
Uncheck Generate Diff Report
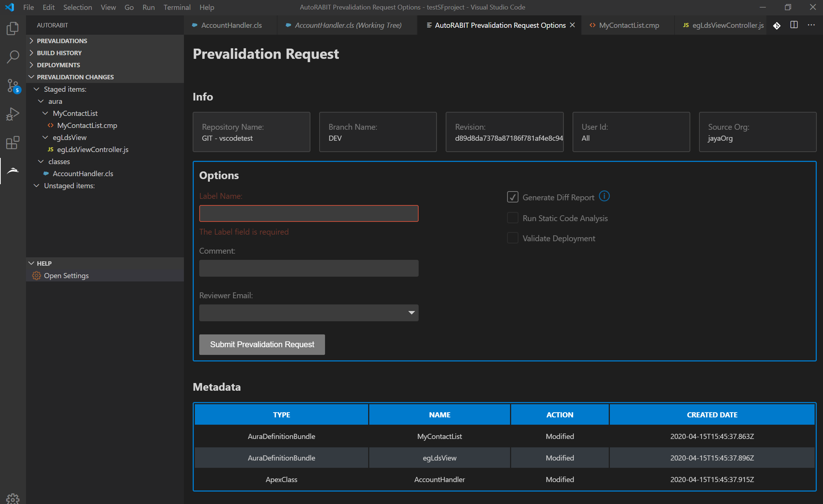pyautogui.click(x=513, y=197)
